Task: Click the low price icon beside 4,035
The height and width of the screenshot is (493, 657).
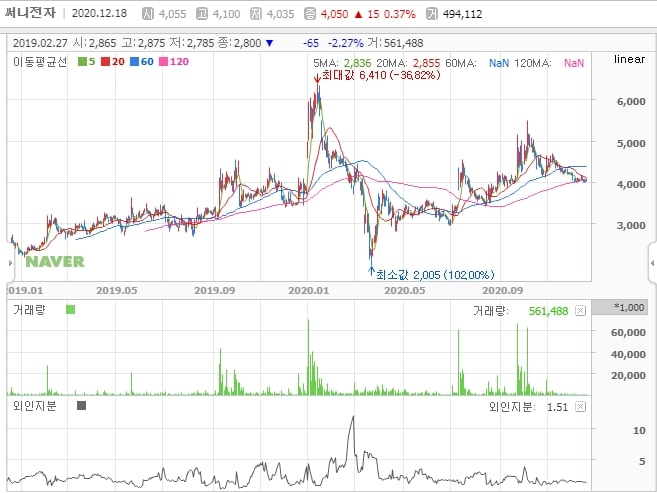Action: pyautogui.click(x=256, y=14)
